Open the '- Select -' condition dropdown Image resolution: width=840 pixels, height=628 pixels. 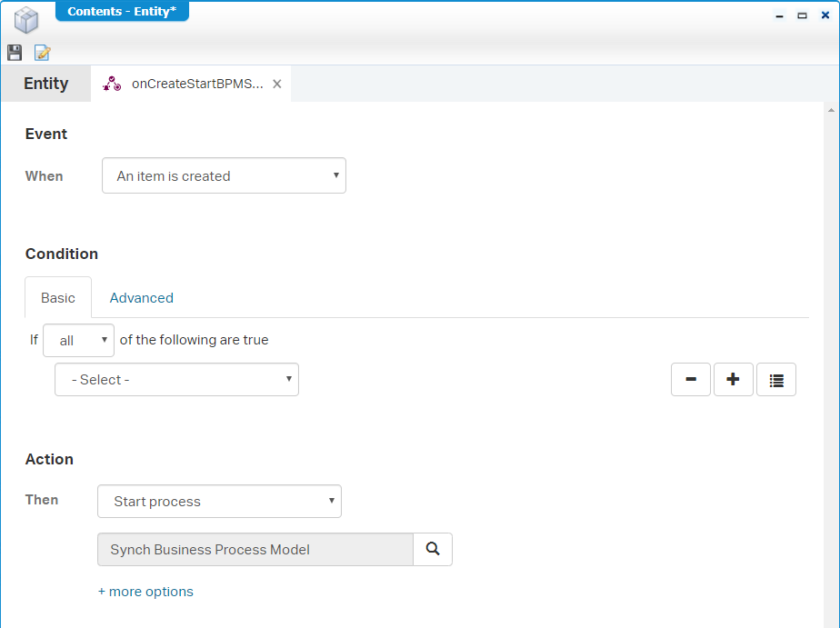tap(176, 380)
